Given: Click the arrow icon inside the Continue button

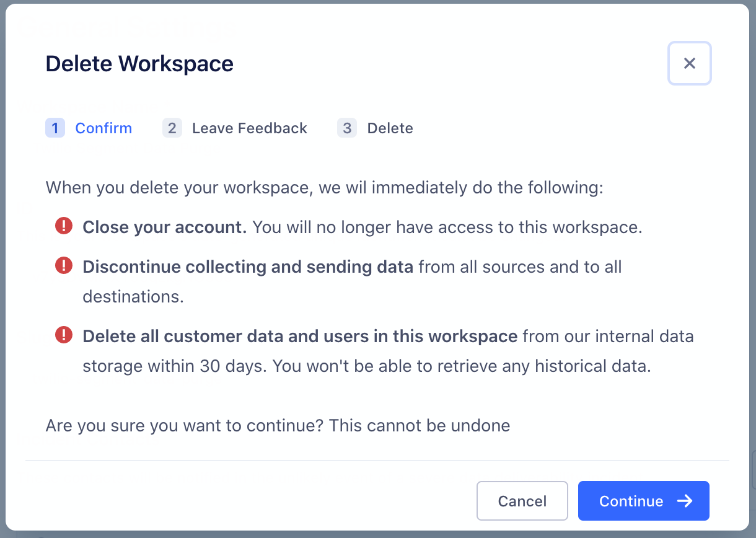Looking at the screenshot, I should 684,501.
